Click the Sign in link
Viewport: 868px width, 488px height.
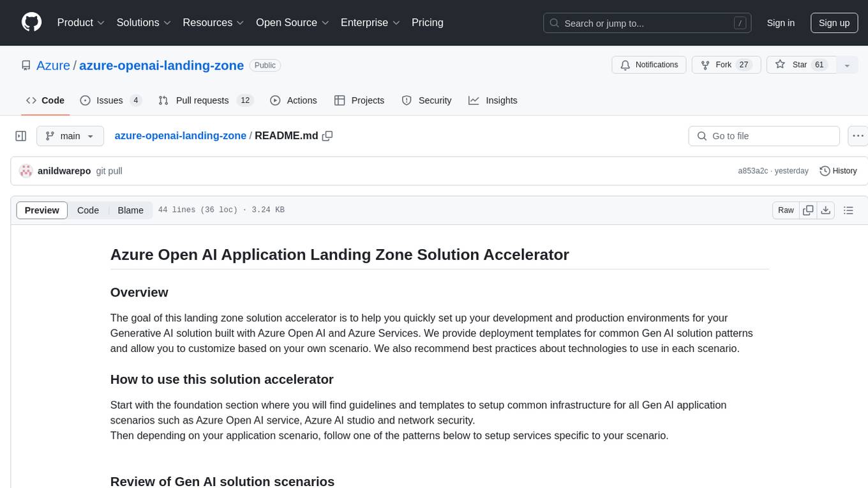click(781, 23)
